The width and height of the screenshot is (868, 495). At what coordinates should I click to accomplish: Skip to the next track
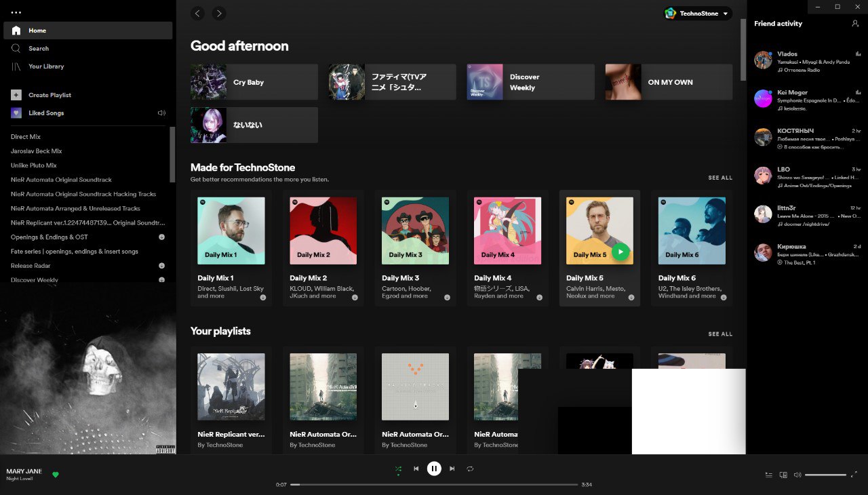(x=452, y=469)
